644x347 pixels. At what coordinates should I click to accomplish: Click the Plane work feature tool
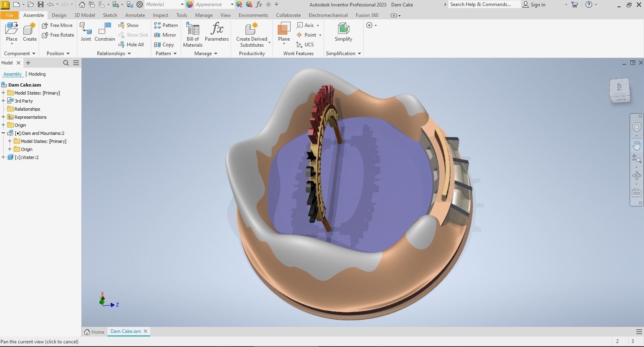(x=284, y=32)
